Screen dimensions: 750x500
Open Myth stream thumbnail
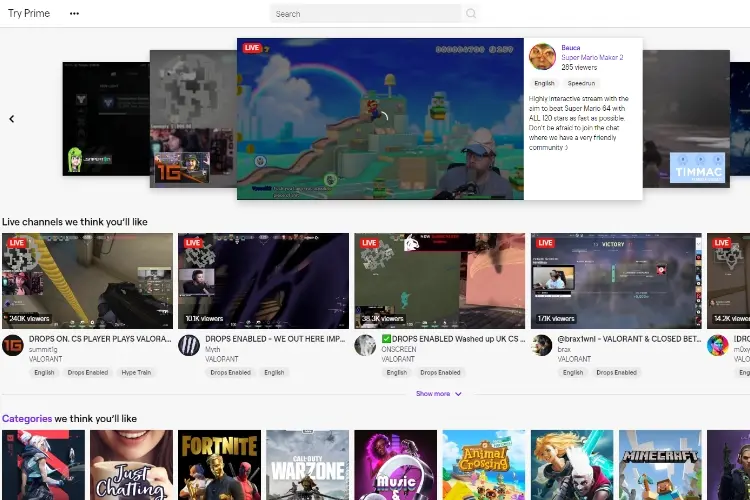coord(264,281)
